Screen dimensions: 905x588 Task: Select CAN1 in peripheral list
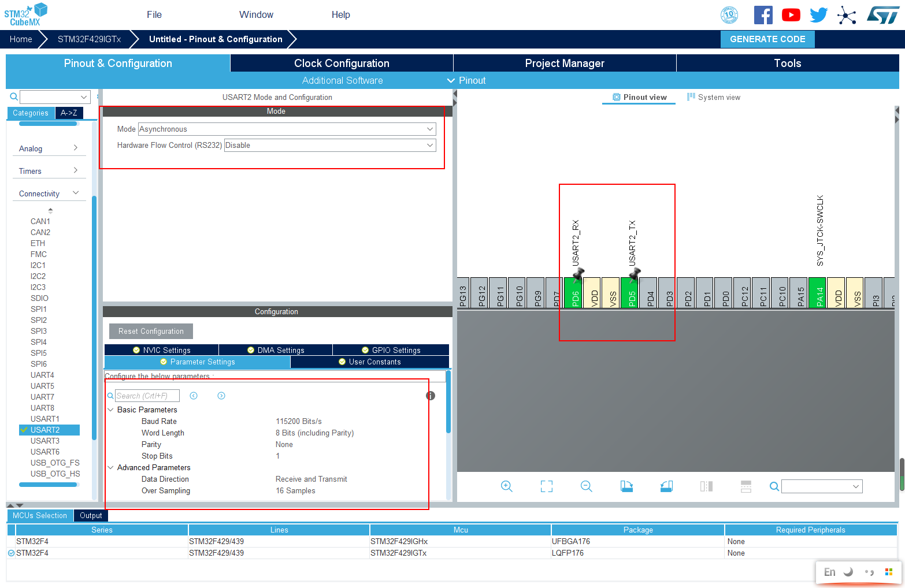pyautogui.click(x=40, y=221)
